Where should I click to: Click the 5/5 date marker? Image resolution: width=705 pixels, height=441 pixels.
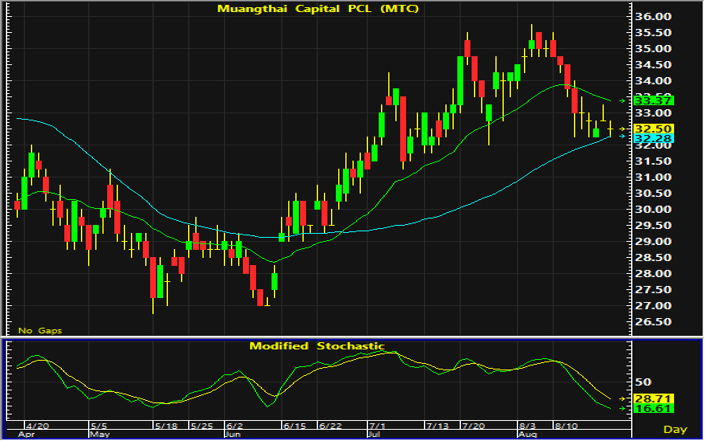click(99, 426)
